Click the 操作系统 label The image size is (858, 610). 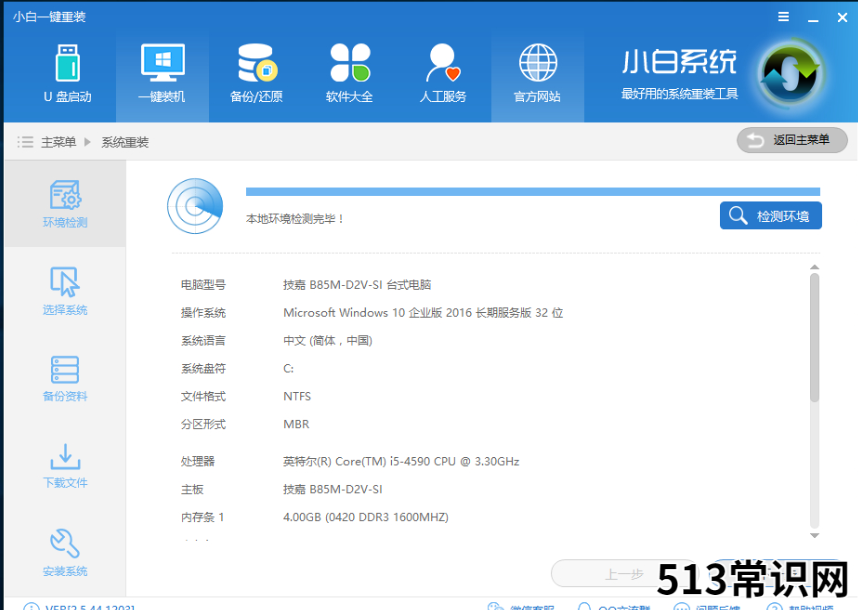point(203,313)
